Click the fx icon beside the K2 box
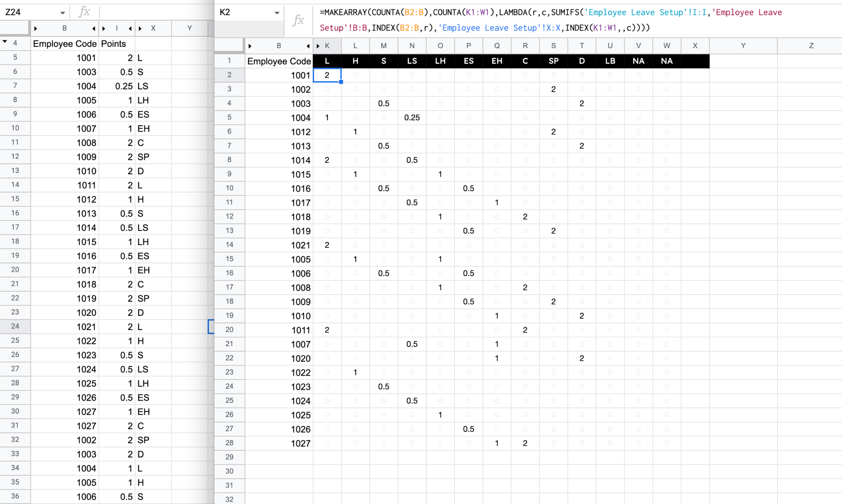 point(298,20)
